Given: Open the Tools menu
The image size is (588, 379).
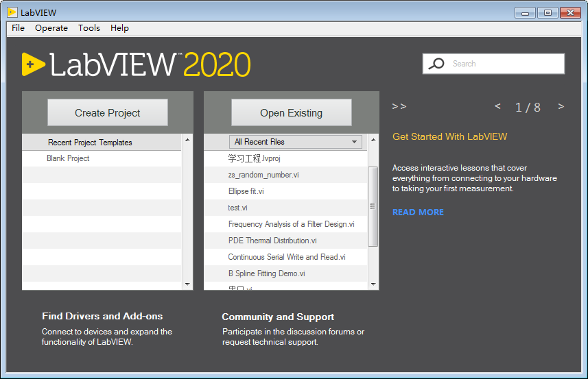Looking at the screenshot, I should (89, 28).
